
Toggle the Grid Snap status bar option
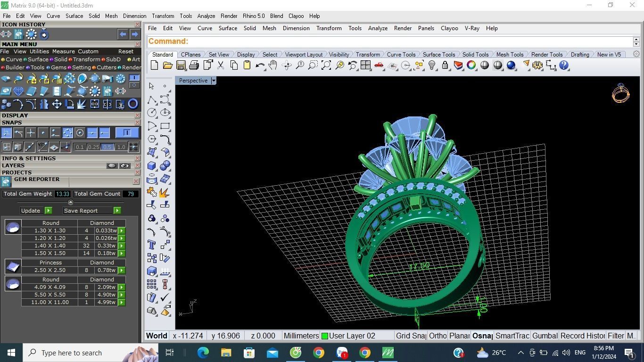point(410,336)
